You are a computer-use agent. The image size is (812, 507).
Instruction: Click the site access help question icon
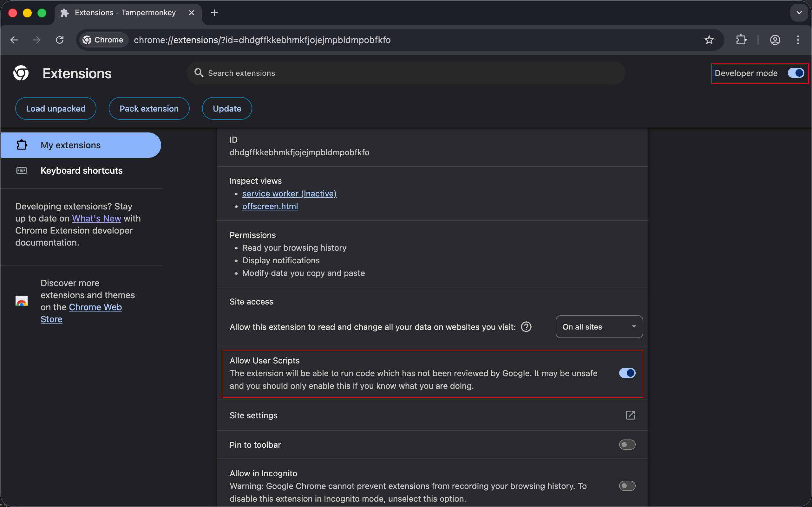526,327
